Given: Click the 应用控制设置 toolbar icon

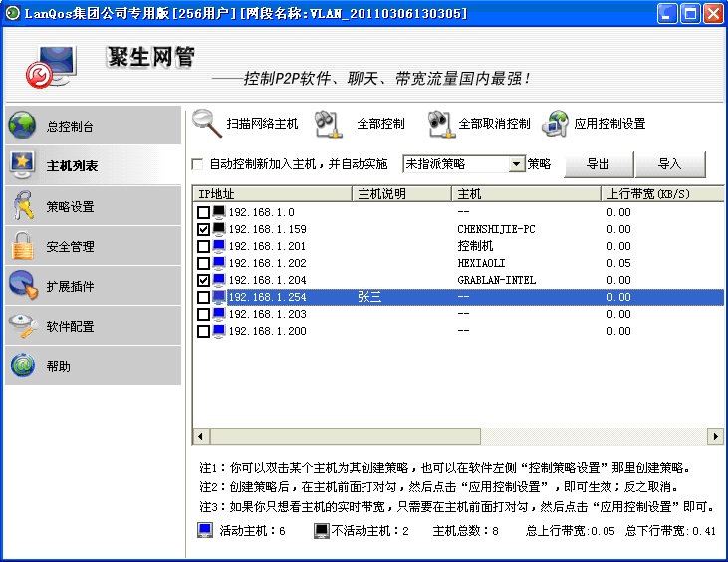Looking at the screenshot, I should coord(556,124).
